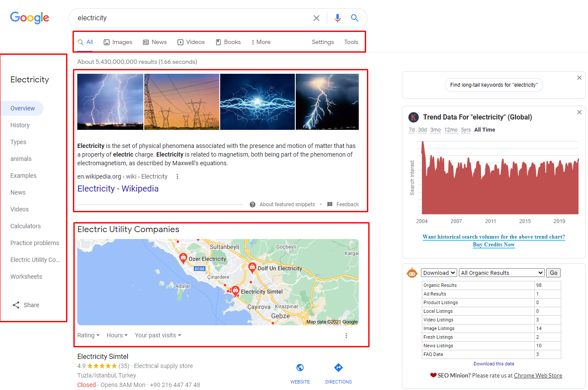The width and height of the screenshot is (588, 390).
Task: Select Types in the sidebar
Action: coord(18,142)
